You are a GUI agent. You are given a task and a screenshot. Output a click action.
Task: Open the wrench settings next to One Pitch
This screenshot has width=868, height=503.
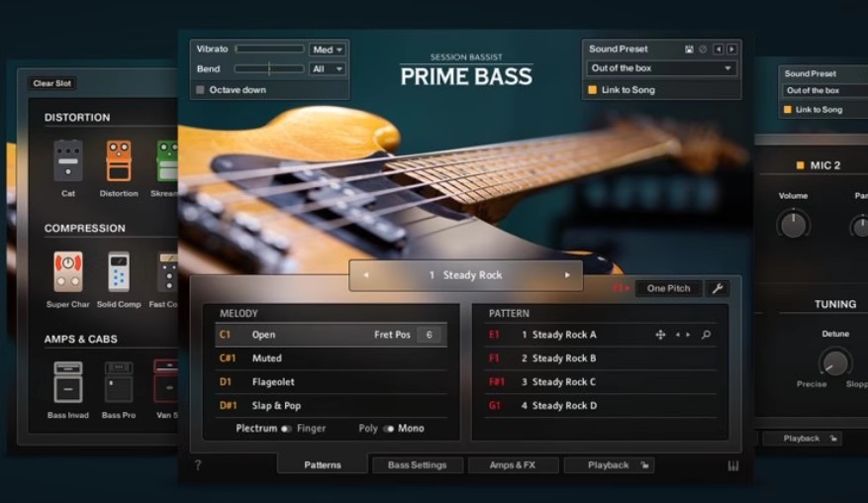point(718,288)
